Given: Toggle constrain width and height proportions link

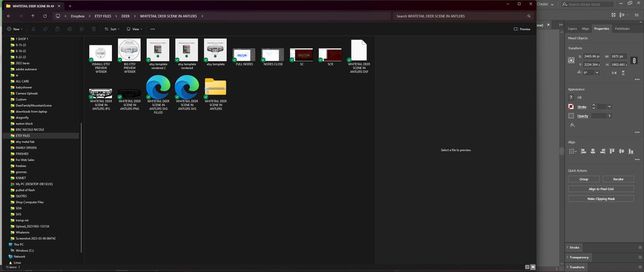Looking at the screenshot, I should tap(634, 60).
